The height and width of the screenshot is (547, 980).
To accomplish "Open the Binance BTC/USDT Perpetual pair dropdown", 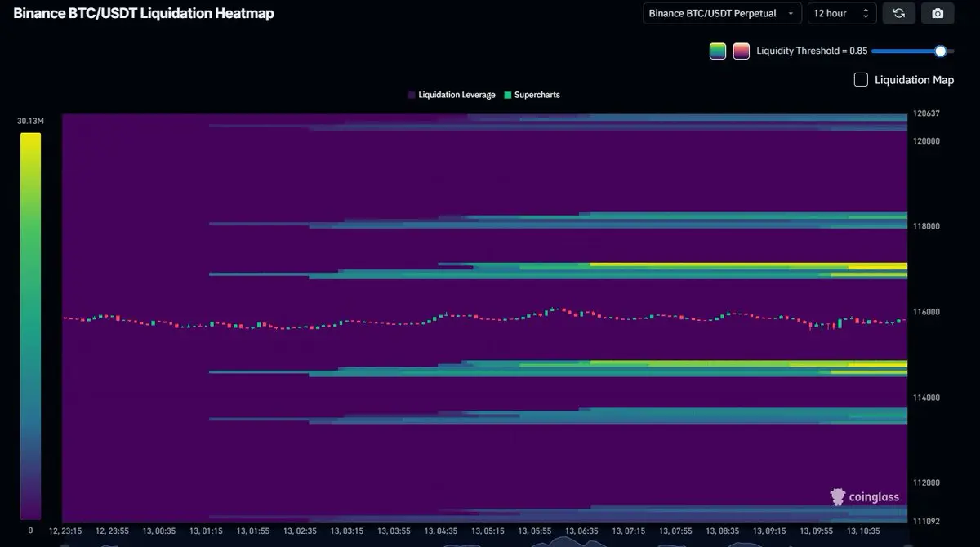I will click(x=722, y=13).
